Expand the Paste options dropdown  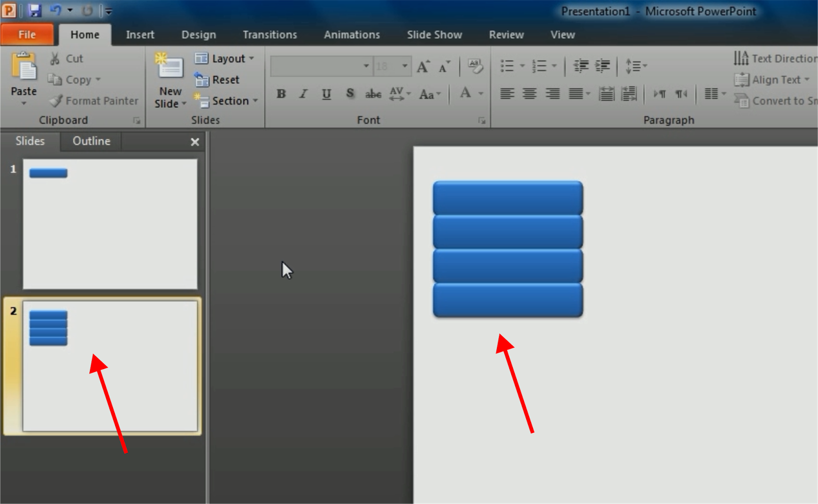pos(24,103)
